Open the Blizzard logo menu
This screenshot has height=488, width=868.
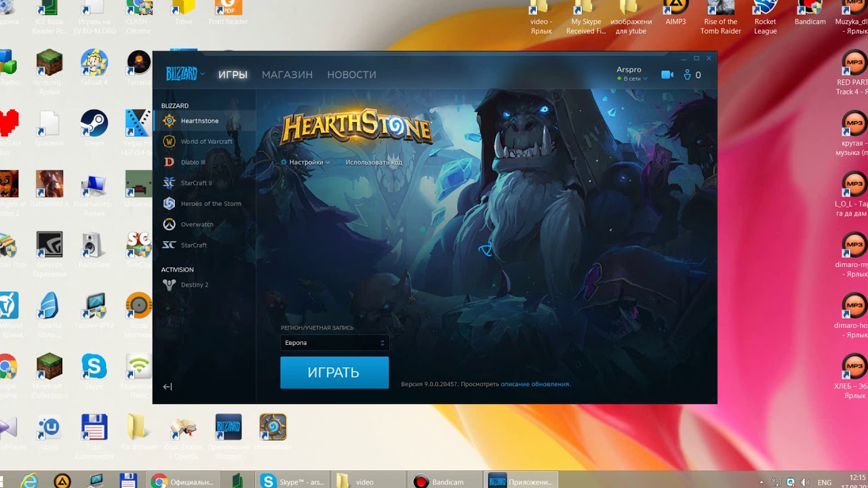click(185, 74)
